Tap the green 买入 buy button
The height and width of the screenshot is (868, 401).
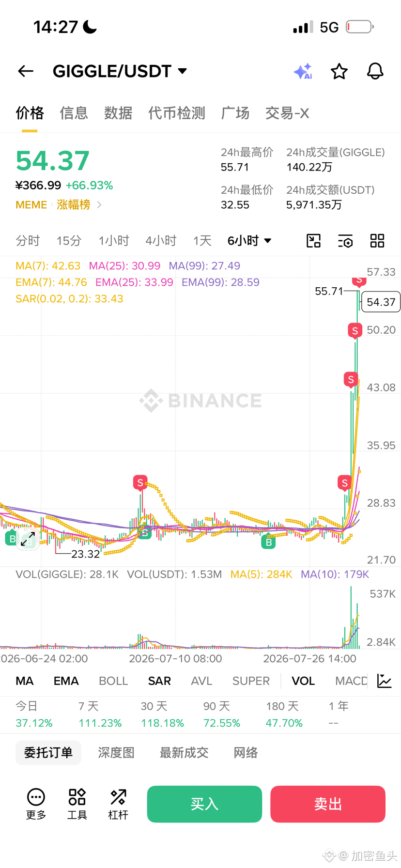click(204, 804)
